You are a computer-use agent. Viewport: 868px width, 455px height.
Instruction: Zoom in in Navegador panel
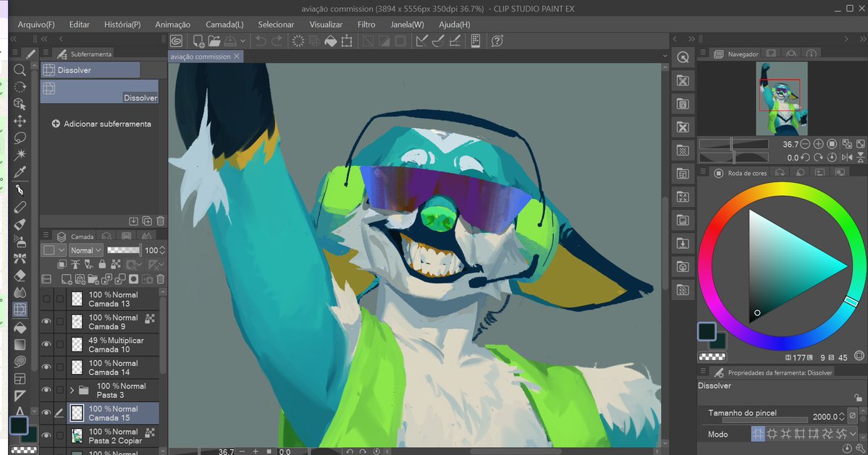818,144
